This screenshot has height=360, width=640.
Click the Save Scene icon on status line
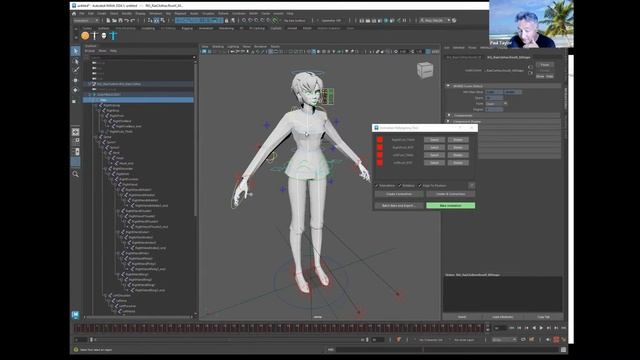point(120,20)
